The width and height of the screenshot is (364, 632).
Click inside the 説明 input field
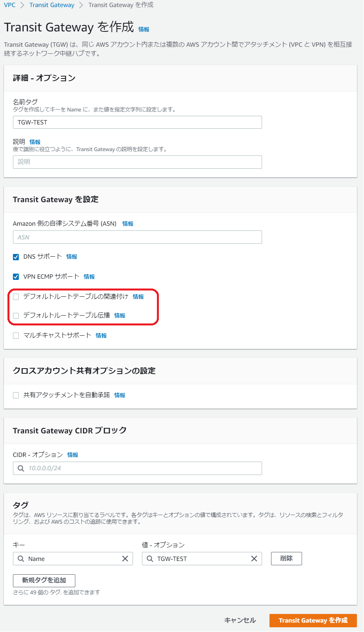137,162
